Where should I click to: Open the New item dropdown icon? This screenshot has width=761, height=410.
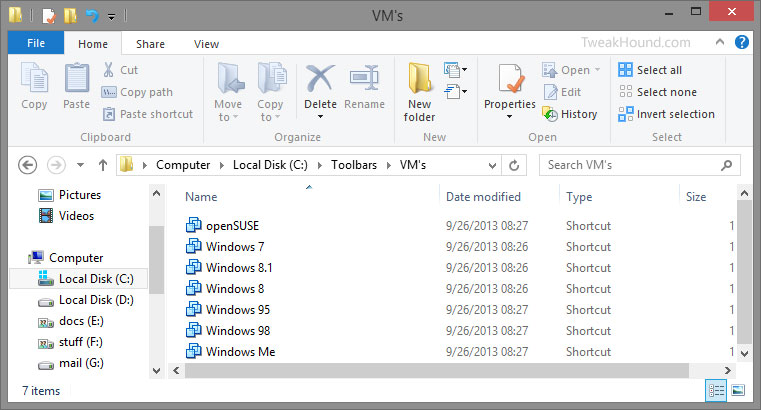[x=455, y=70]
